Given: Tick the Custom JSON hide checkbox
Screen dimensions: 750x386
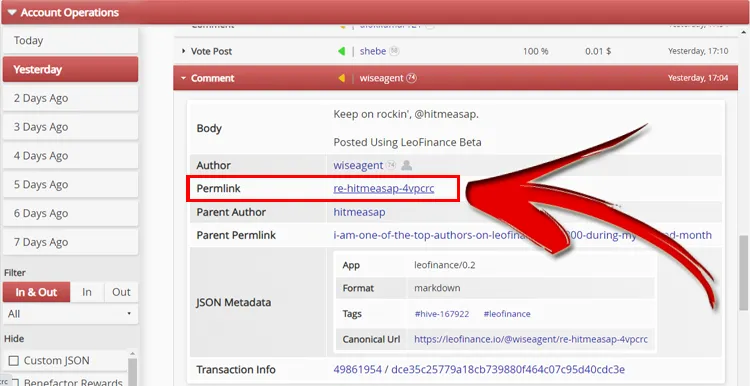Looking at the screenshot, I should point(14,361).
